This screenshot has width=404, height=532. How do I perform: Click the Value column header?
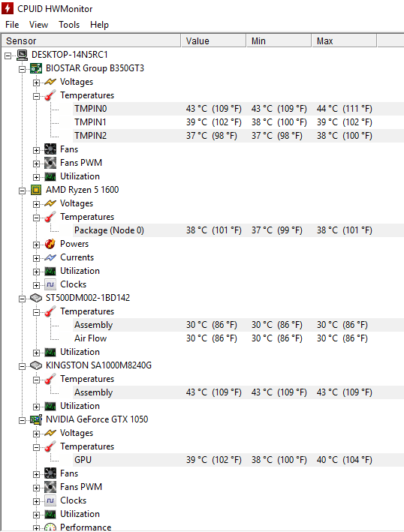[213, 41]
